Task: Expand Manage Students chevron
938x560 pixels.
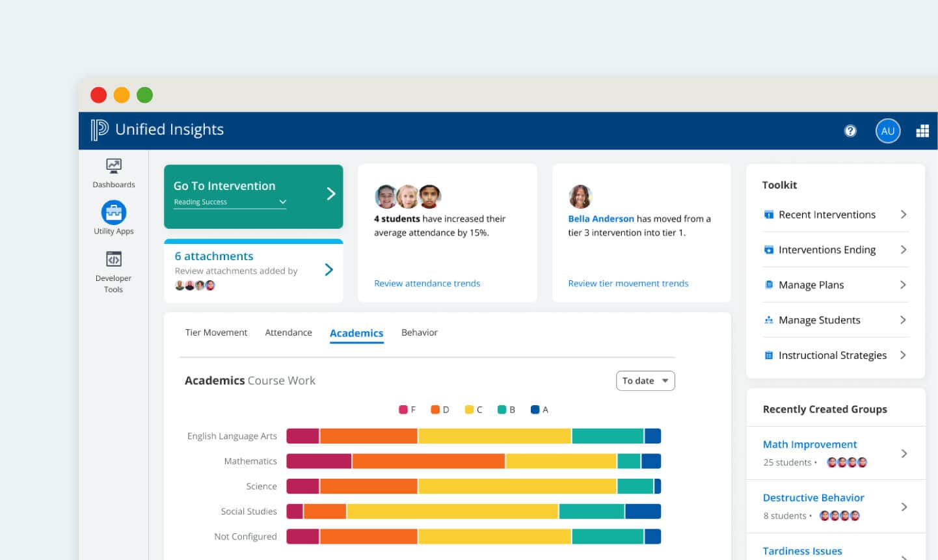Action: coord(904,320)
